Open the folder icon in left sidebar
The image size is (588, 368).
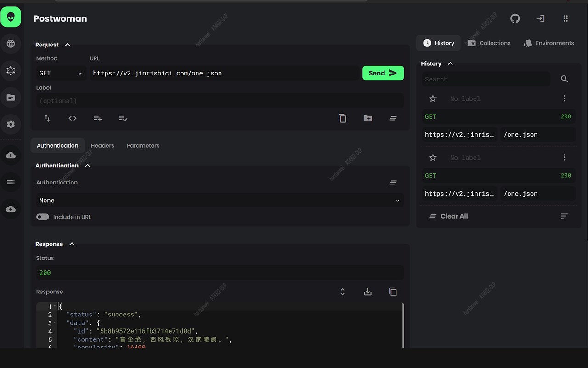11,98
